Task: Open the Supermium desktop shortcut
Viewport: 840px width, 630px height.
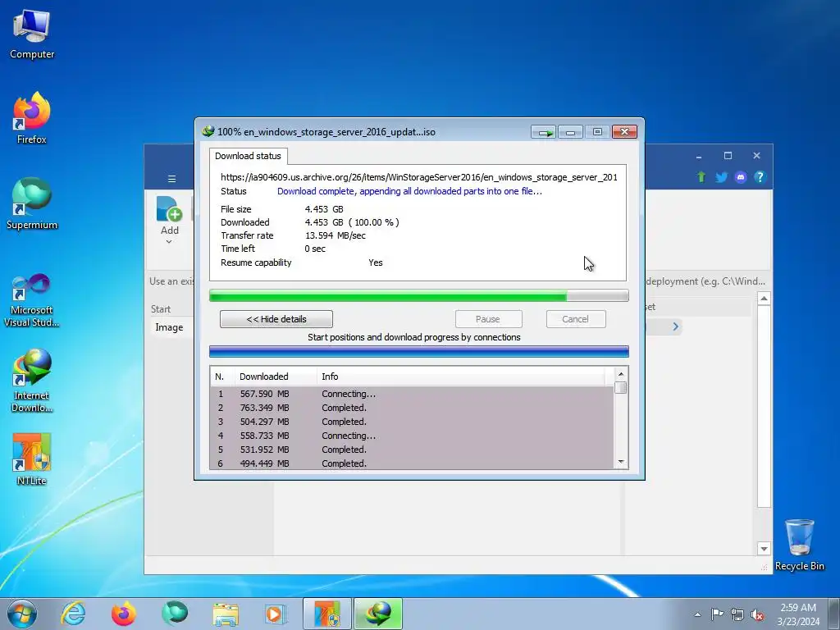Action: [32, 203]
